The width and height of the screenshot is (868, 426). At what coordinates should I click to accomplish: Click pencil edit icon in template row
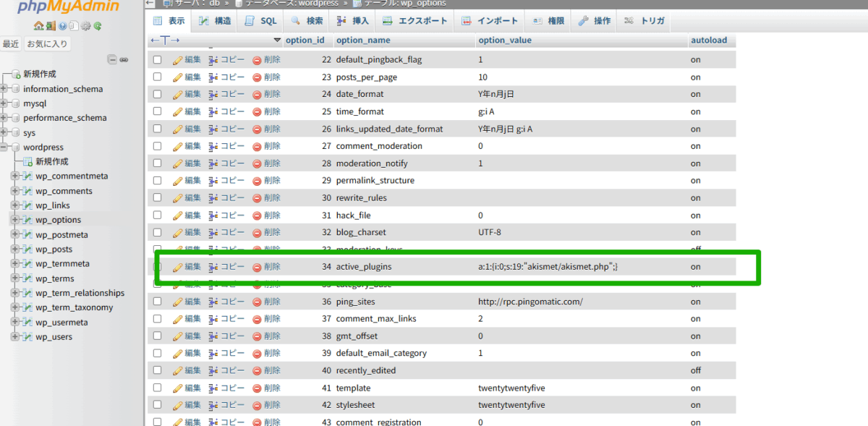click(177, 388)
